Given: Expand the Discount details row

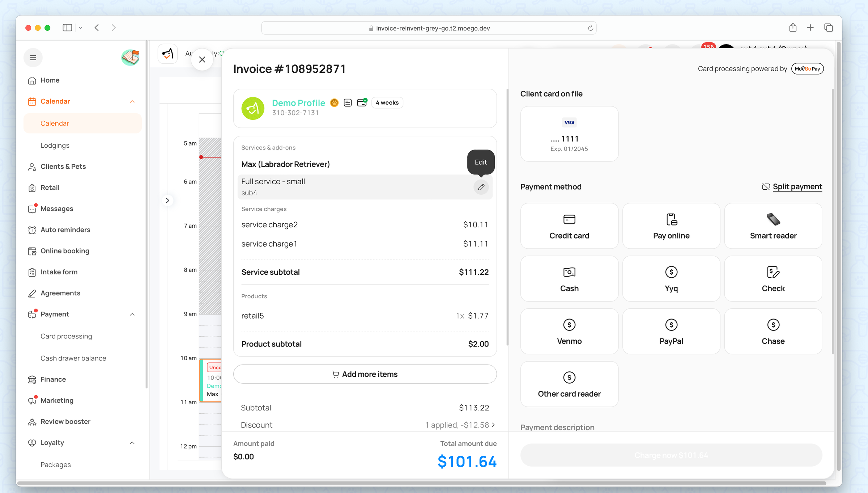Looking at the screenshot, I should [494, 425].
